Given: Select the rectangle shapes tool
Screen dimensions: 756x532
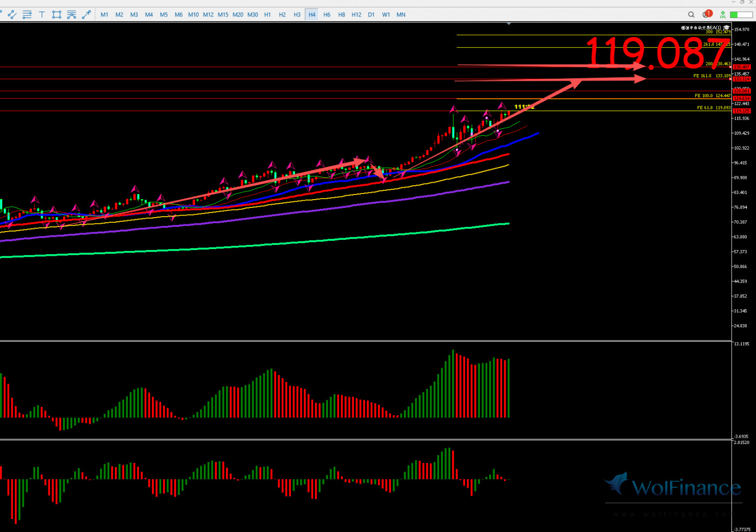Looking at the screenshot, I should [x=57, y=14].
